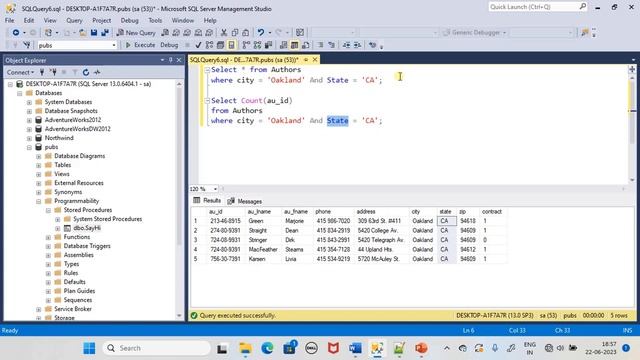Click the Windows Start button
Image resolution: width=640 pixels, height=360 pixels.
coord(89,348)
